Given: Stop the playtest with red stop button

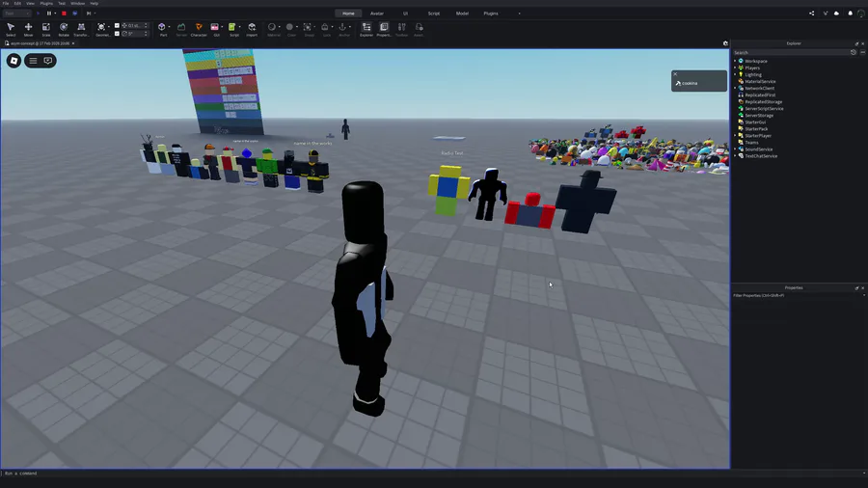Looking at the screenshot, I should 65,14.
